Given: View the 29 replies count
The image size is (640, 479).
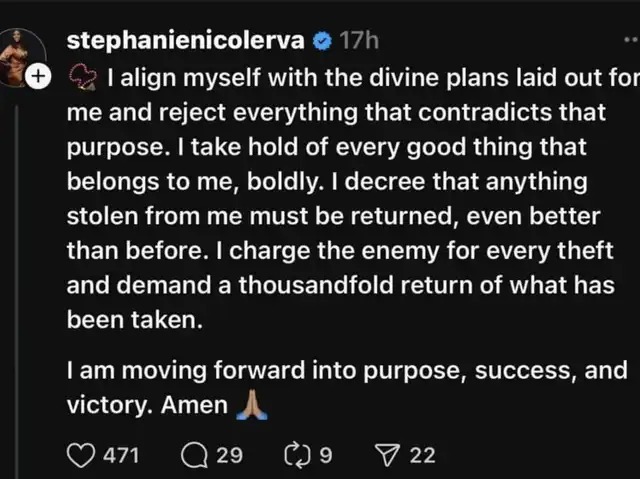Looking at the screenshot, I should point(229,455).
